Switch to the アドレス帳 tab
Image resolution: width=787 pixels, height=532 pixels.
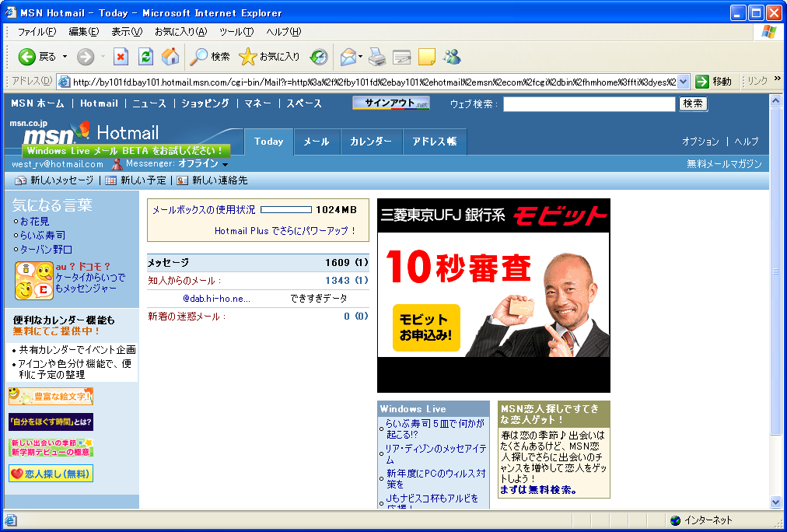pos(435,142)
